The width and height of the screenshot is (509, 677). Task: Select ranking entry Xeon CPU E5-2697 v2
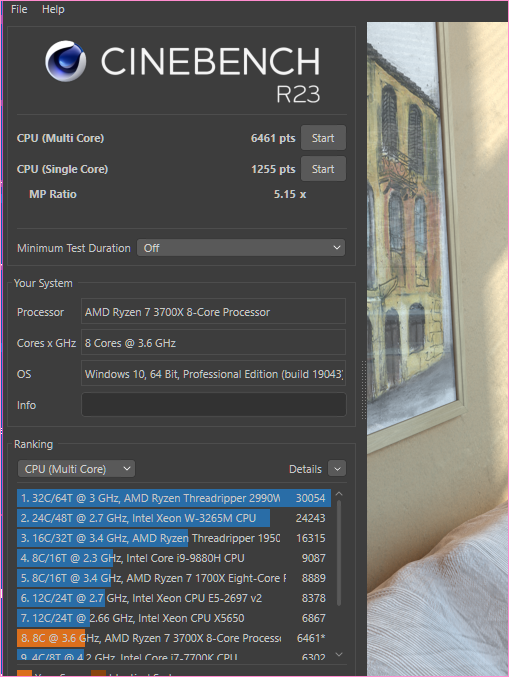pyautogui.click(x=174, y=598)
